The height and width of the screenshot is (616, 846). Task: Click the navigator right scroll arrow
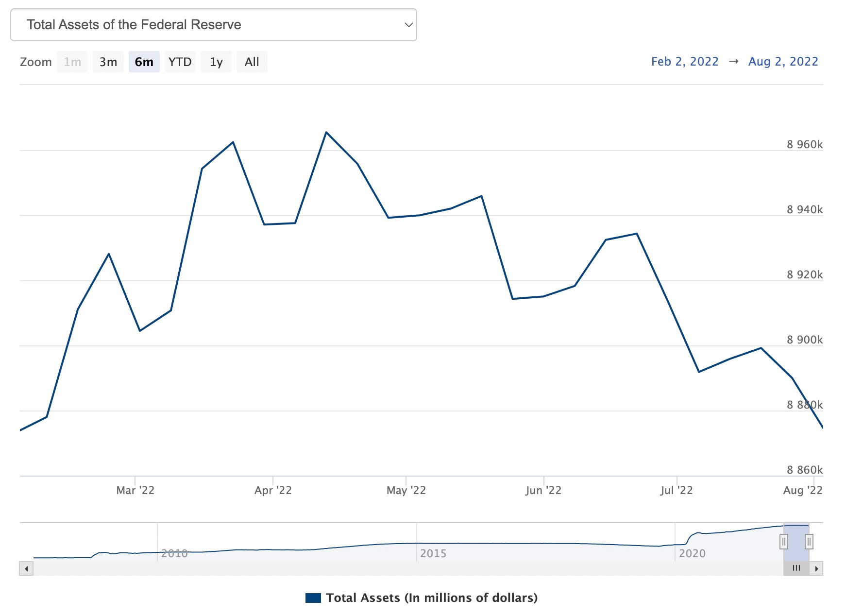[816, 568]
